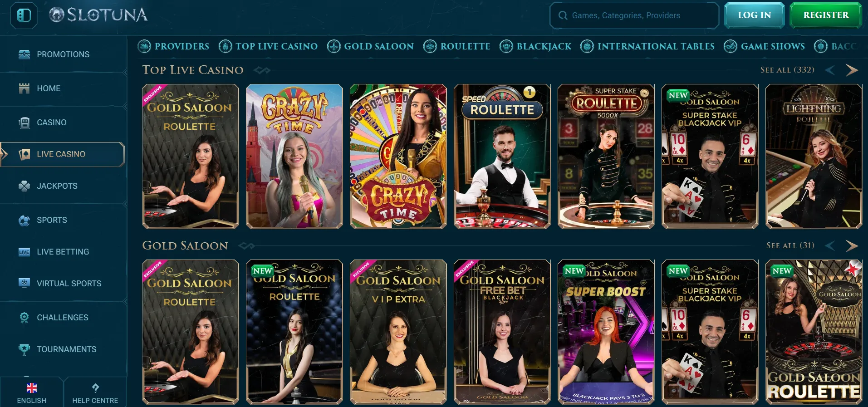This screenshot has width=868, height=407.
Task: Click the Jackpots clover icon
Action: click(24, 186)
